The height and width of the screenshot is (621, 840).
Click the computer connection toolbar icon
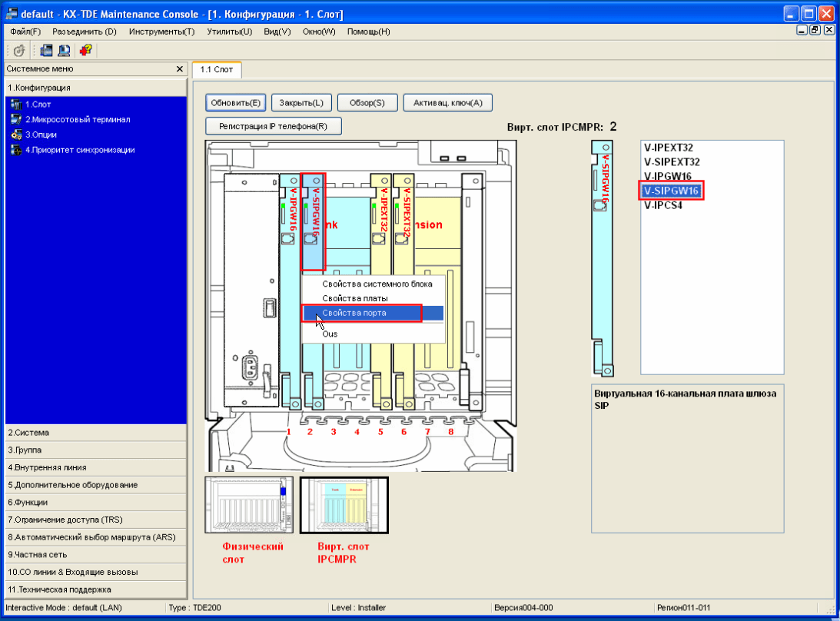coord(65,51)
